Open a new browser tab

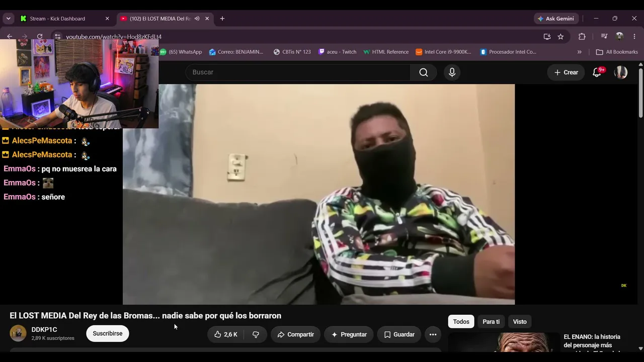(222, 19)
